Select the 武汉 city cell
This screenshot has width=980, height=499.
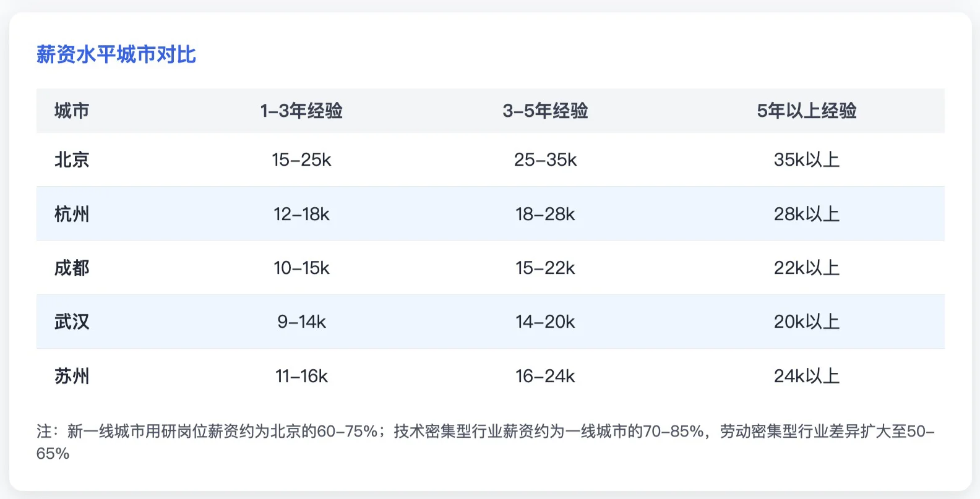[x=72, y=322]
